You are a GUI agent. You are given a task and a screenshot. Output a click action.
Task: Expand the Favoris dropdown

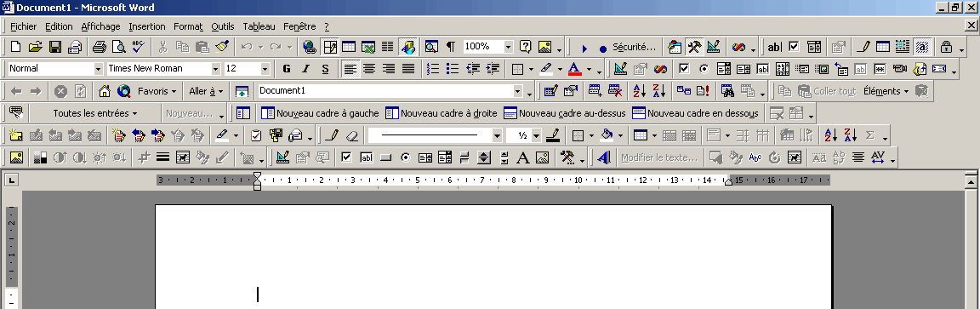157,91
